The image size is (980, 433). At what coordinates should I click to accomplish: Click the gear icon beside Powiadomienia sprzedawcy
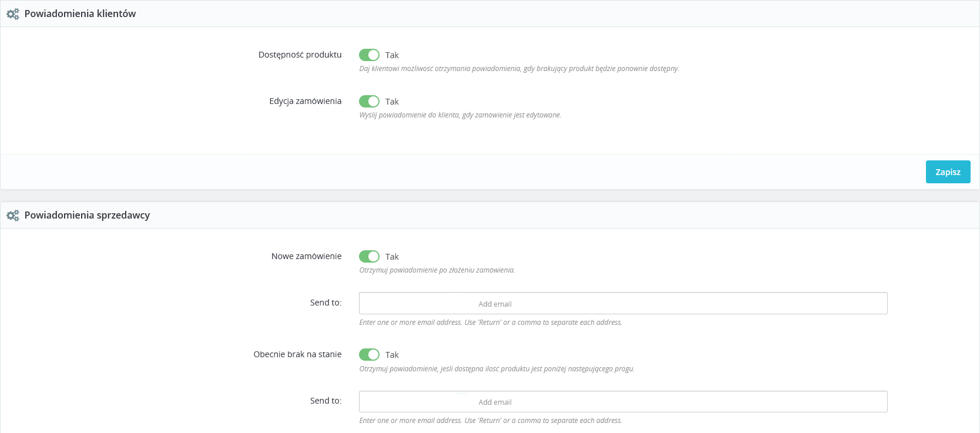tap(12, 216)
